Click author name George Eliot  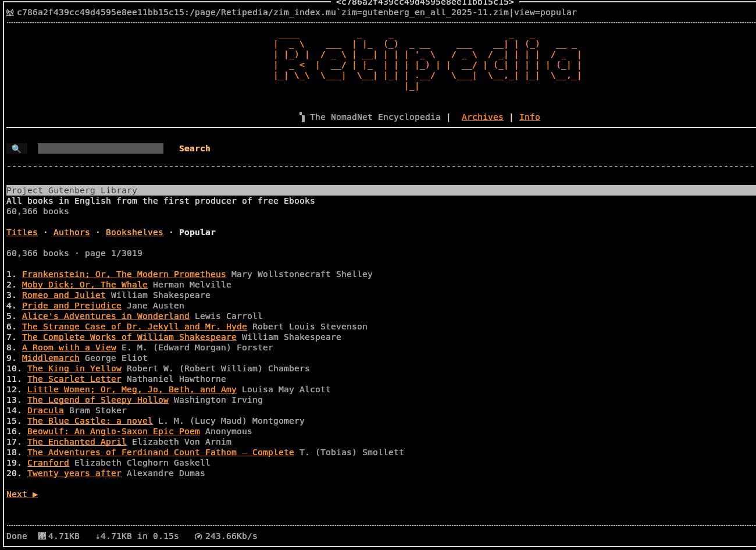[116, 358]
